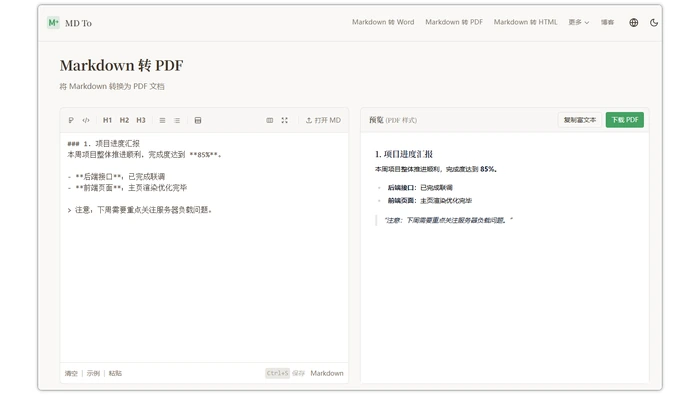Click the Markdown label in editor footer
Image resolution: width=700 pixels, height=395 pixels.
(x=327, y=373)
